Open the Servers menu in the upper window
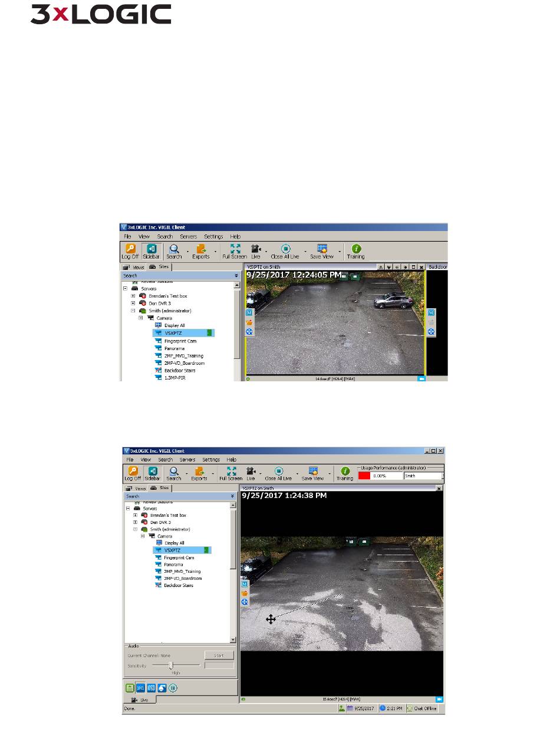 188,236
